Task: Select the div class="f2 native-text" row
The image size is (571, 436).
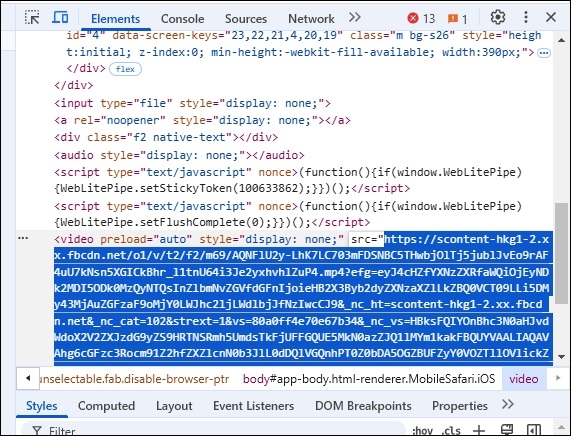Action: (166, 137)
